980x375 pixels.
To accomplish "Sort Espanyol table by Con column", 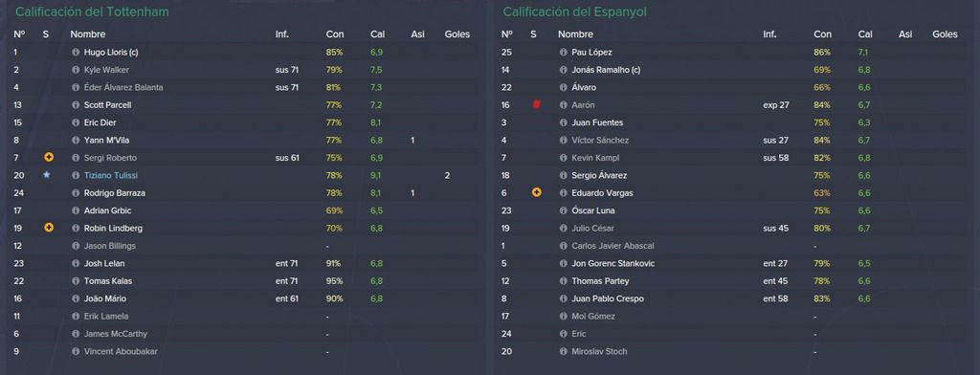I will (822, 34).
